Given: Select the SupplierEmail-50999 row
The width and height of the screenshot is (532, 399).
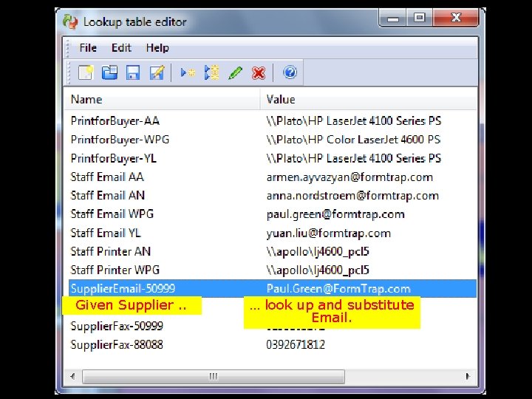Looking at the screenshot, I should click(273, 289).
